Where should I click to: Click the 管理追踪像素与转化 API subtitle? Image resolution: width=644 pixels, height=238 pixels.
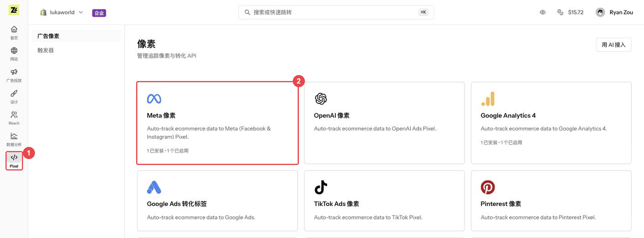click(x=166, y=56)
